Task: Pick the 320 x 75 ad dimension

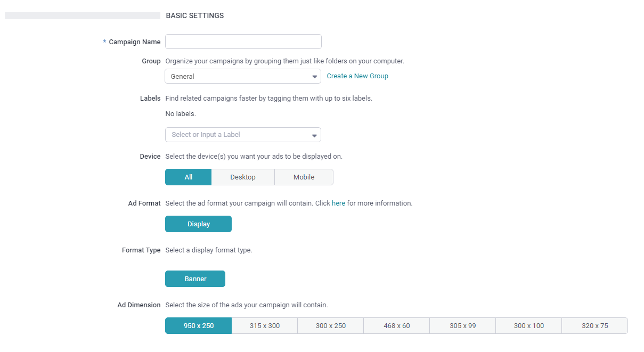Action: (x=595, y=326)
